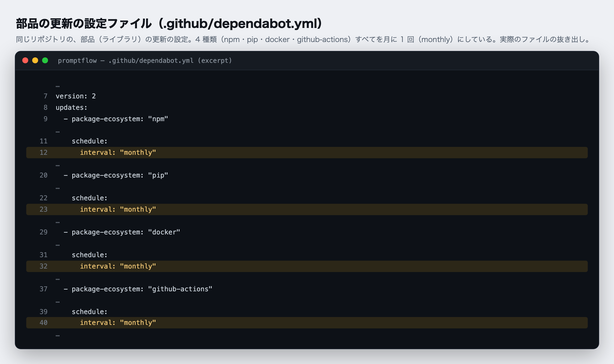
Task: Select the window title 'promptflow — .github/dependabot.yml (excerpt)'
Action: click(x=145, y=61)
